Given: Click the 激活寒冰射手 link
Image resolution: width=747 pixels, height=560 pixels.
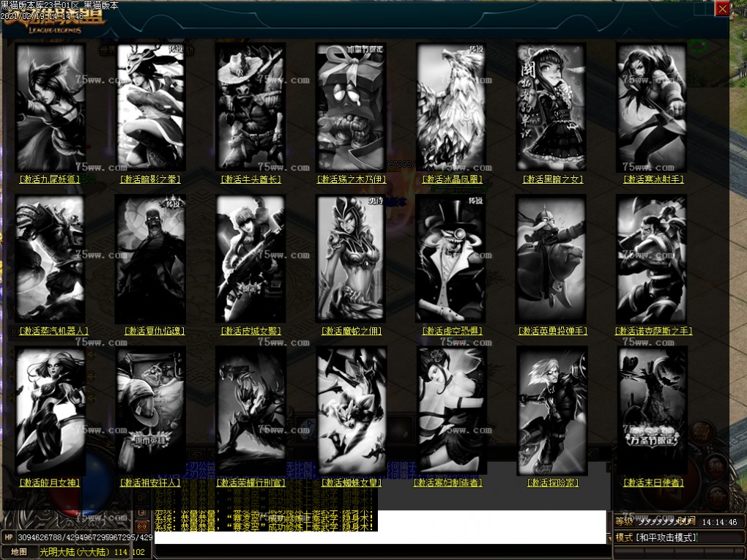Looking at the screenshot, I should tap(653, 179).
